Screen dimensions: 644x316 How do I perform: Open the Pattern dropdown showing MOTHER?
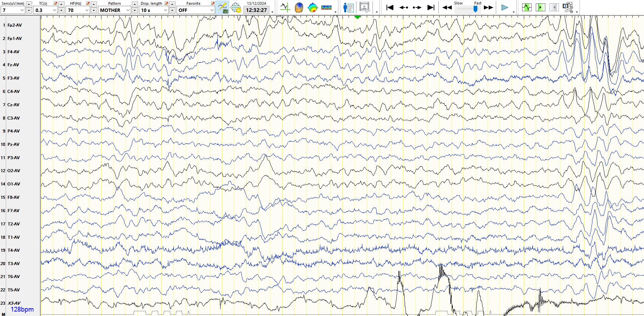(x=115, y=10)
